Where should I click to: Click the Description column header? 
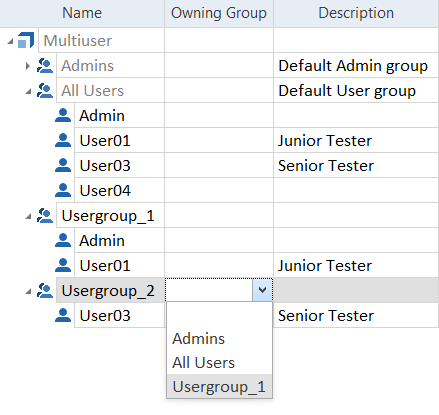coord(356,13)
